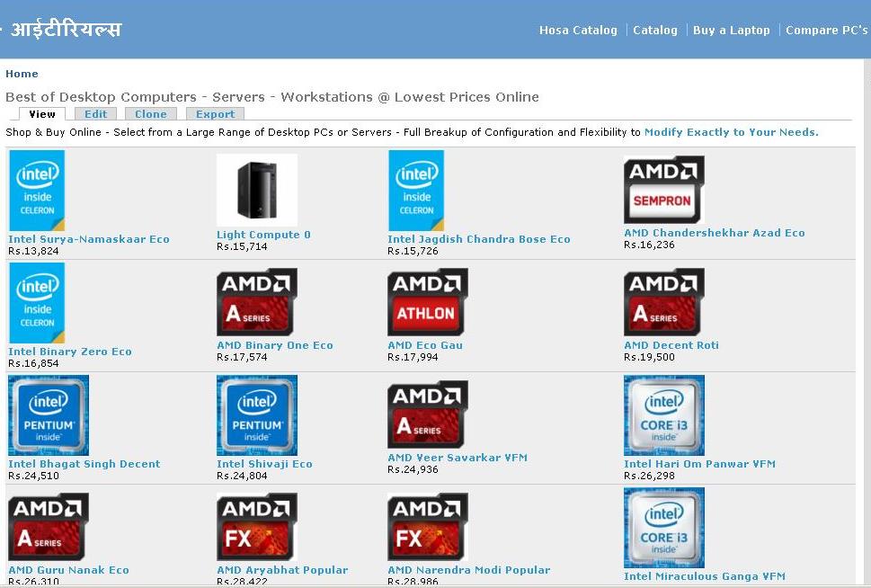Screen dimensions: 871x588
Task: Open the Export tab
Action: pos(215,114)
